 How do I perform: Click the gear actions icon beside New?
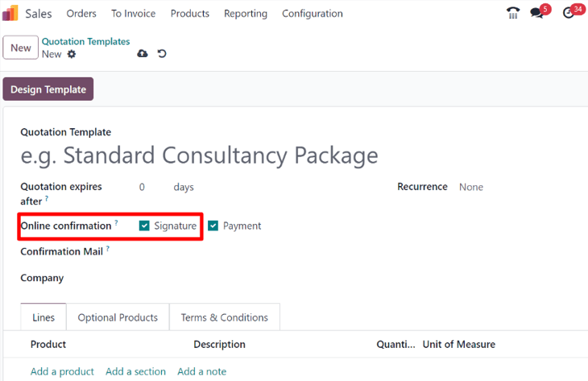72,54
